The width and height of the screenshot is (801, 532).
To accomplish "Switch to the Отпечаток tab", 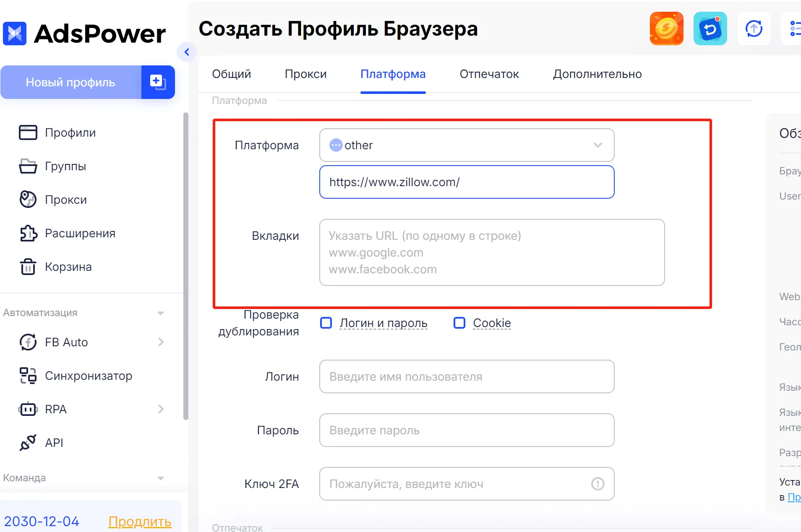I will (x=489, y=74).
